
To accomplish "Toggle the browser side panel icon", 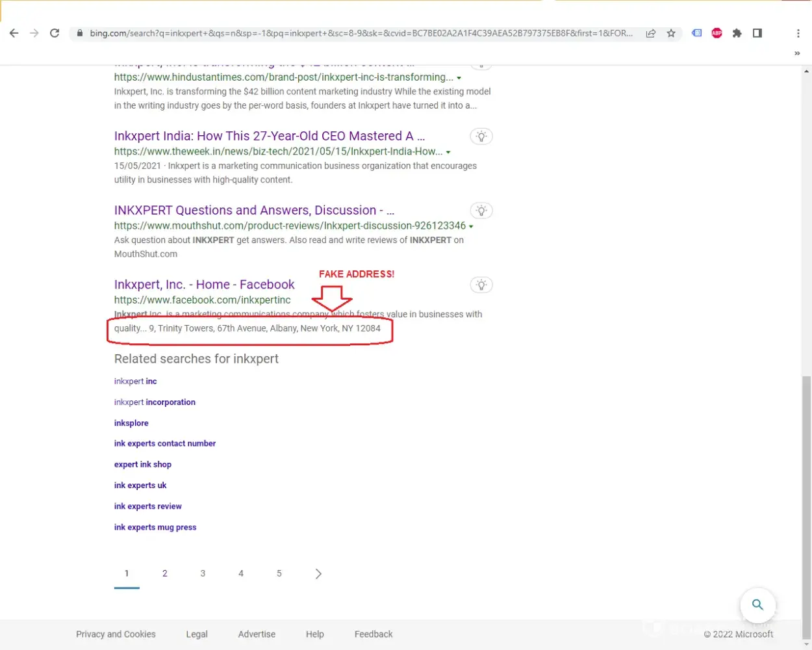I will 757,33.
